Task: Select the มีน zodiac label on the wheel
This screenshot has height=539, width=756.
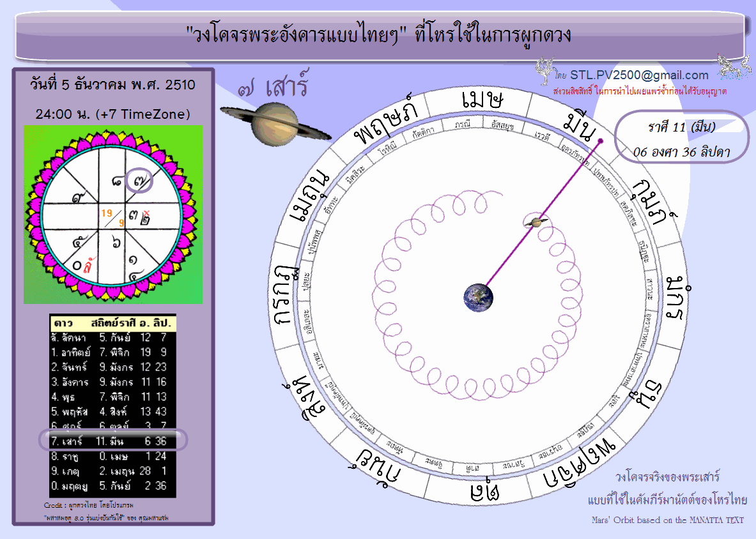Action: pos(582,126)
